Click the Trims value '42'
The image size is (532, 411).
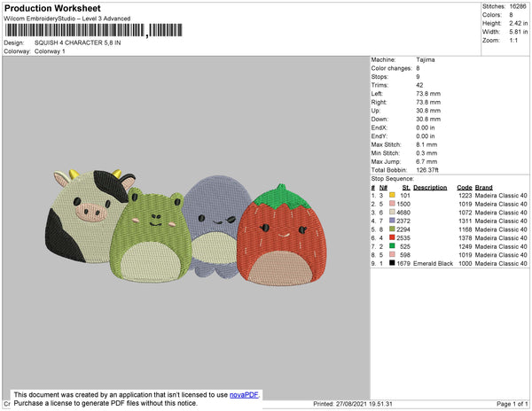click(419, 85)
